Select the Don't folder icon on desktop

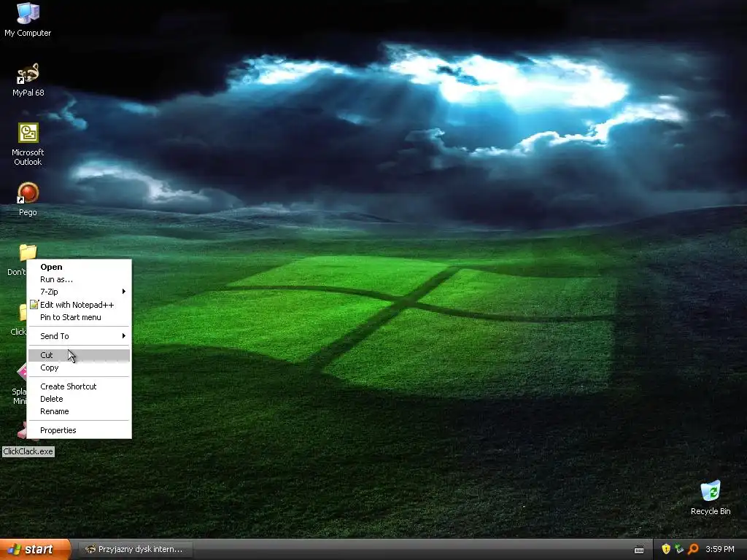pos(28,252)
